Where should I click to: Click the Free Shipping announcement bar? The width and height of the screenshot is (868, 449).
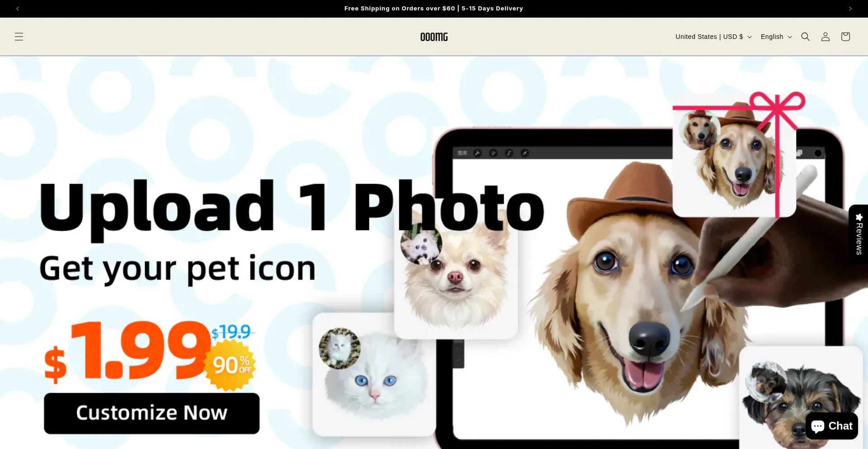tap(434, 8)
